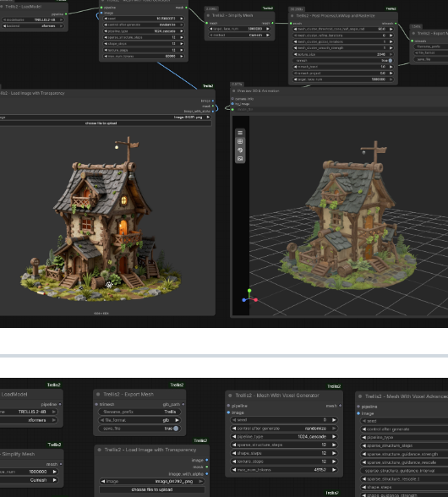This screenshot has height=497, width=448.
Task: Increase seed value 0 in lower Mesh With Voxel Generator
Action: [334, 420]
